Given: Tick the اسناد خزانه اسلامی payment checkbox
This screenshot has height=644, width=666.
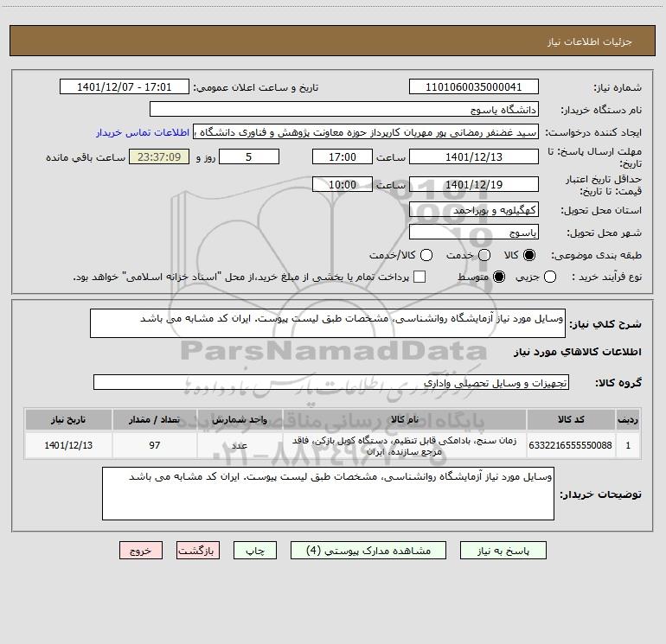Looking at the screenshot, I should (x=419, y=277).
